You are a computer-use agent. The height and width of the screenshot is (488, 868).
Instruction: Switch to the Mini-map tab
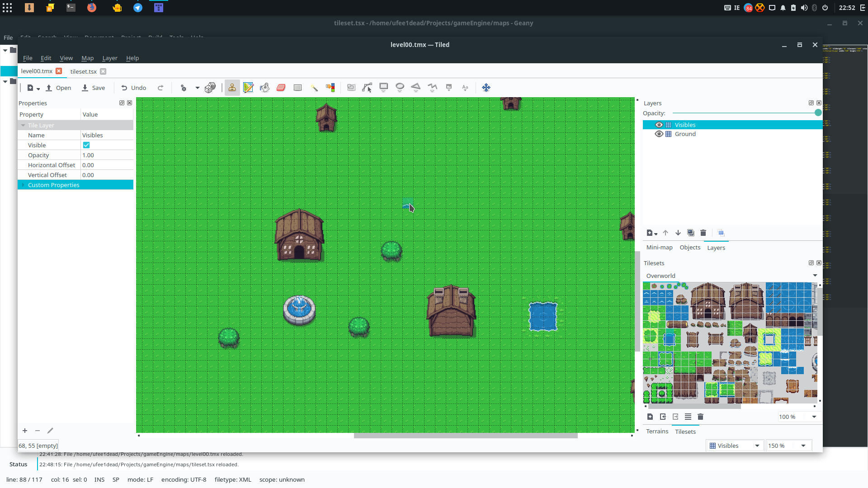(x=659, y=248)
